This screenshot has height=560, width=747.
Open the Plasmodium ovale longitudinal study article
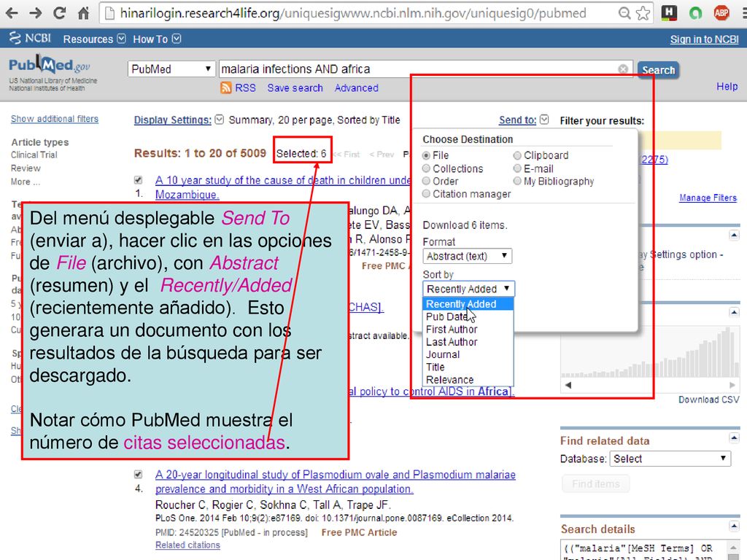pyautogui.click(x=336, y=482)
